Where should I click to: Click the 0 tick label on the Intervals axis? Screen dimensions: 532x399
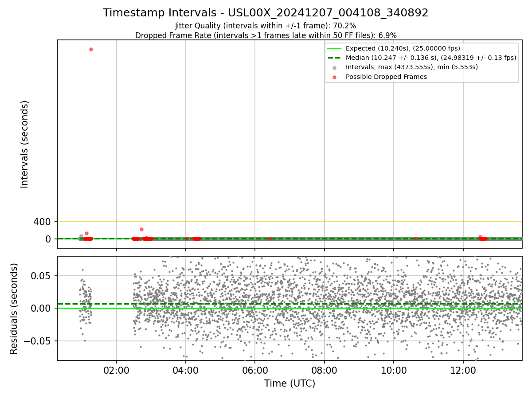pos(48,239)
